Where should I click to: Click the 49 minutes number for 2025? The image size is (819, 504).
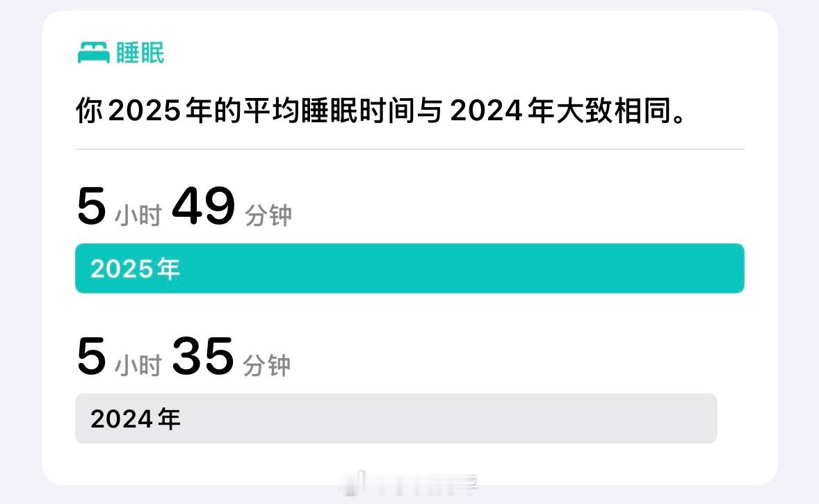point(204,206)
